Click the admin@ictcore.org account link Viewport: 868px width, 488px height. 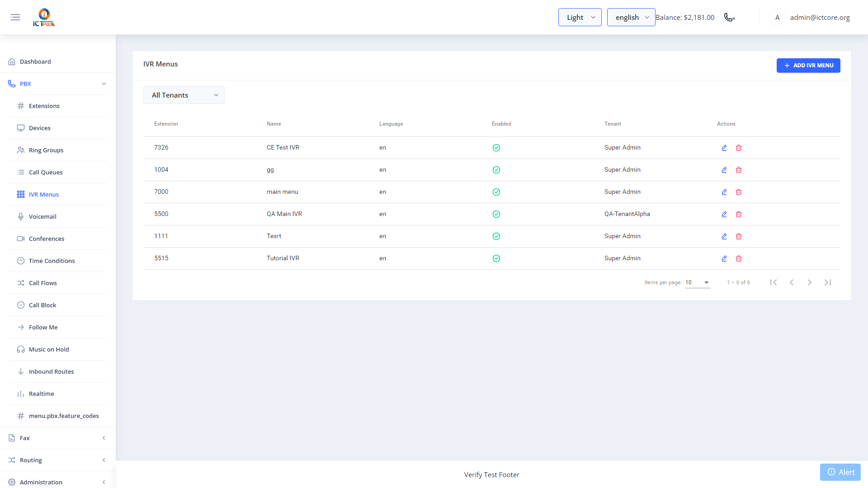coord(820,17)
